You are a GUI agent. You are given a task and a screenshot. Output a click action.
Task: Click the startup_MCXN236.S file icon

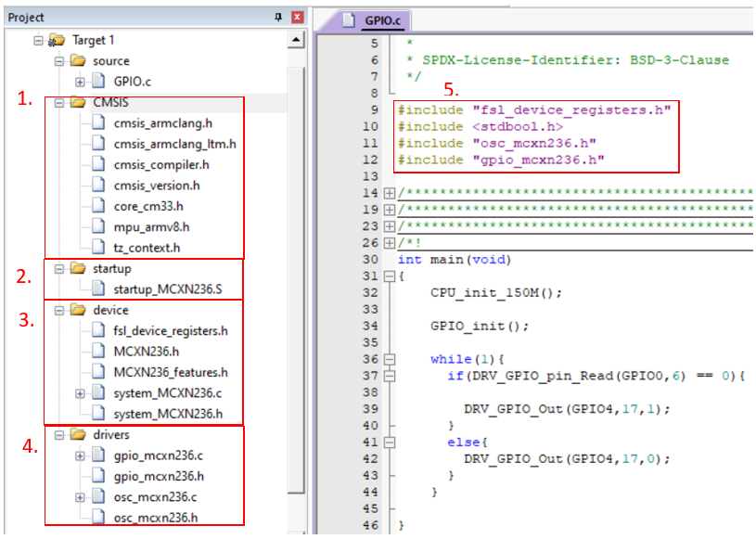point(99,289)
